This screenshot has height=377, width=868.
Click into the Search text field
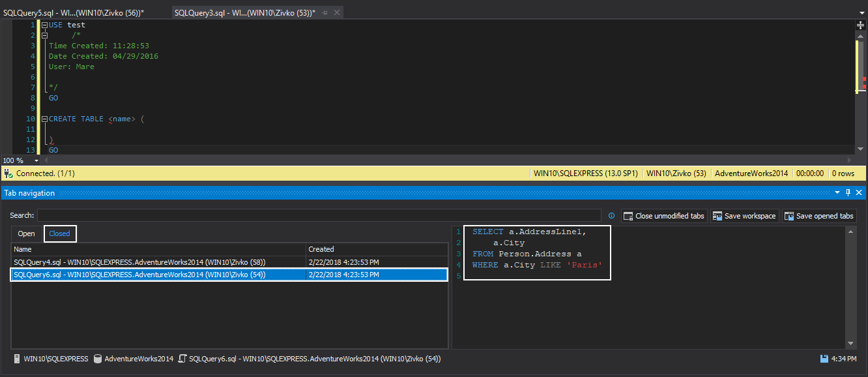pyautogui.click(x=319, y=216)
